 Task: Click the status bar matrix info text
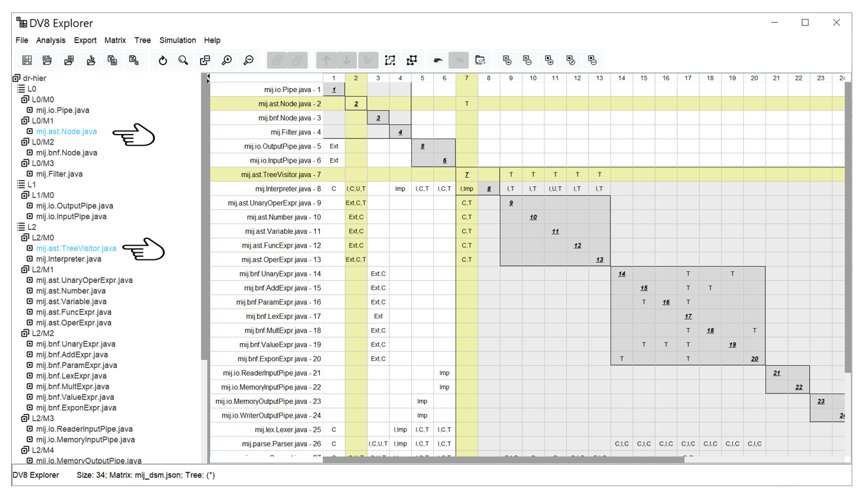(146, 475)
